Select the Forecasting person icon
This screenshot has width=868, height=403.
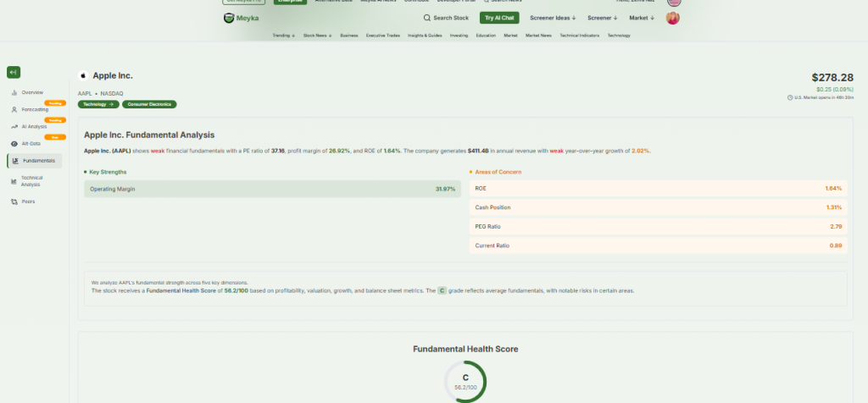tap(14, 109)
